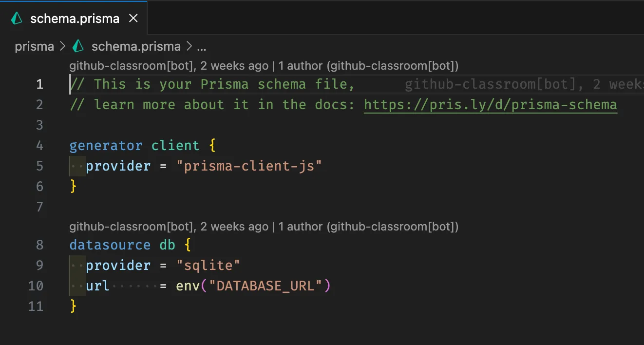The width and height of the screenshot is (644, 345).
Task: Click the 'client' generator name
Action: point(175,146)
